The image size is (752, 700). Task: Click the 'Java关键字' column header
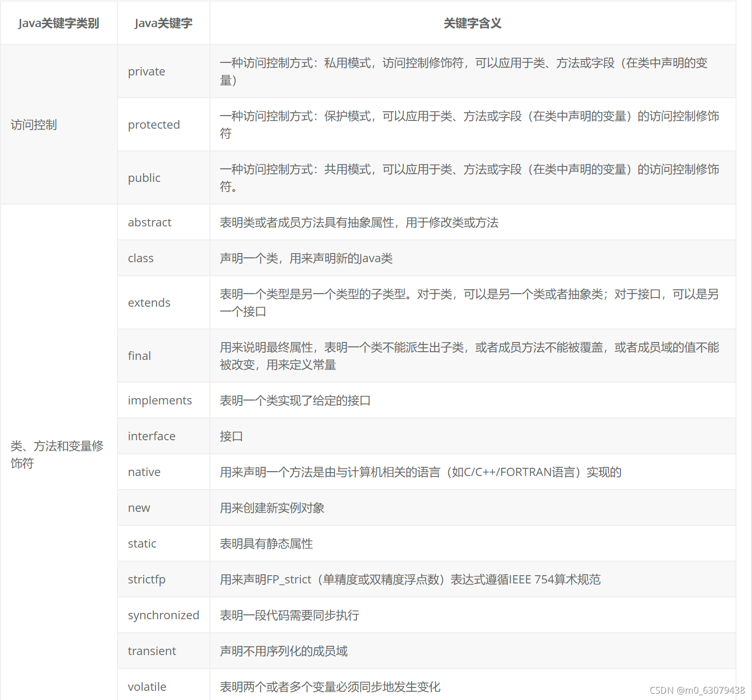tap(163, 23)
